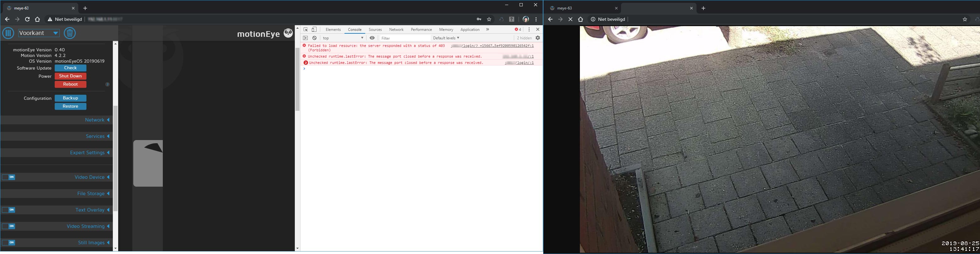Toggle the DevTools device toolbar
The height and width of the screenshot is (254, 980).
(x=314, y=29)
